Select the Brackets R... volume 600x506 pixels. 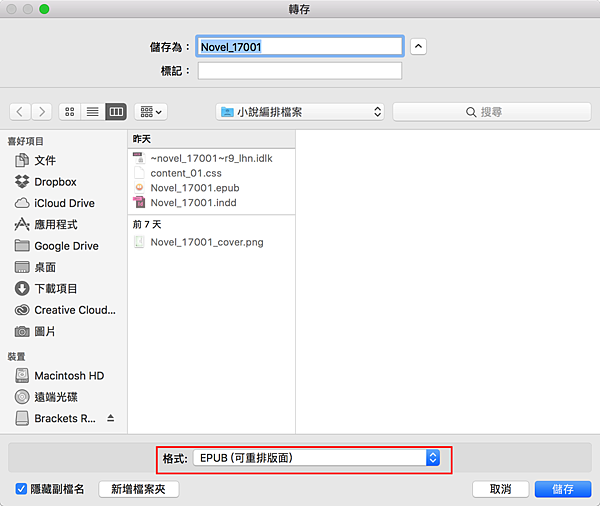click(x=55, y=418)
